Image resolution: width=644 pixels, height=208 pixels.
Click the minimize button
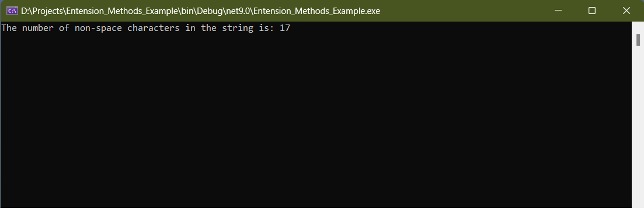click(558, 11)
